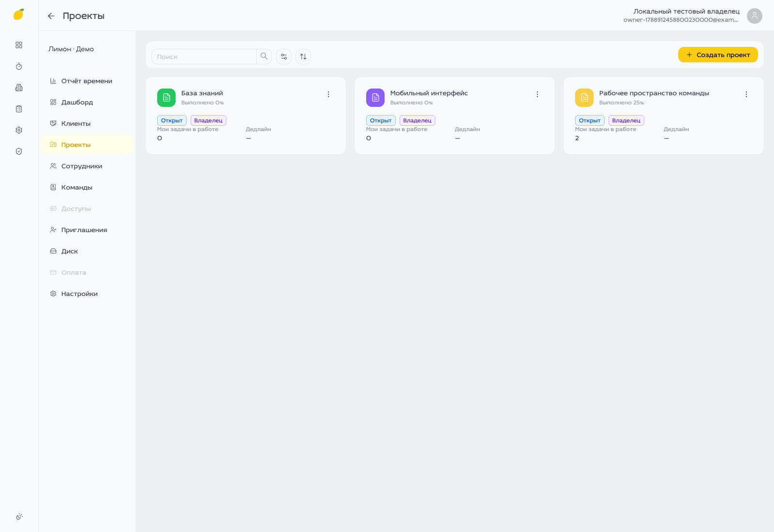Open Дашборд in the sidebar
The height and width of the screenshot is (532, 774).
pos(87,102)
